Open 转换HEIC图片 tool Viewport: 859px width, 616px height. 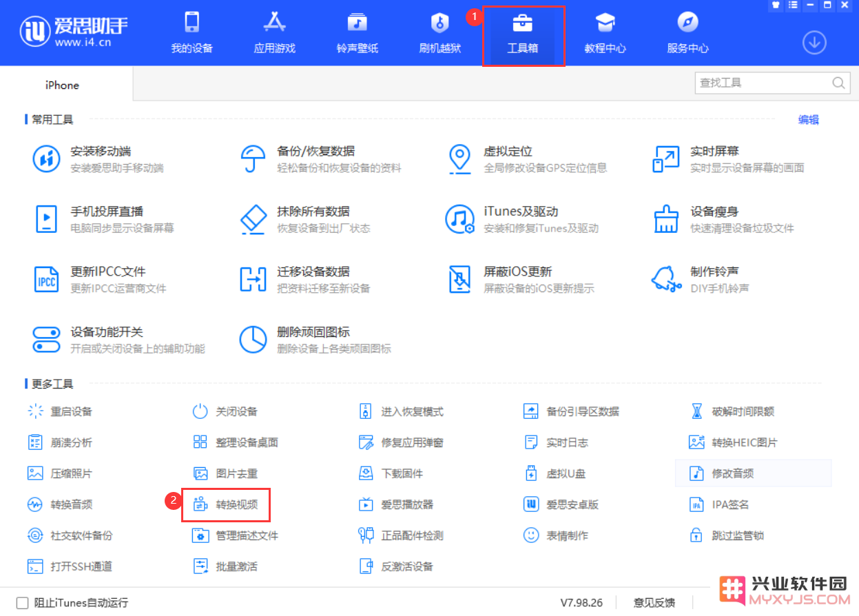734,442
